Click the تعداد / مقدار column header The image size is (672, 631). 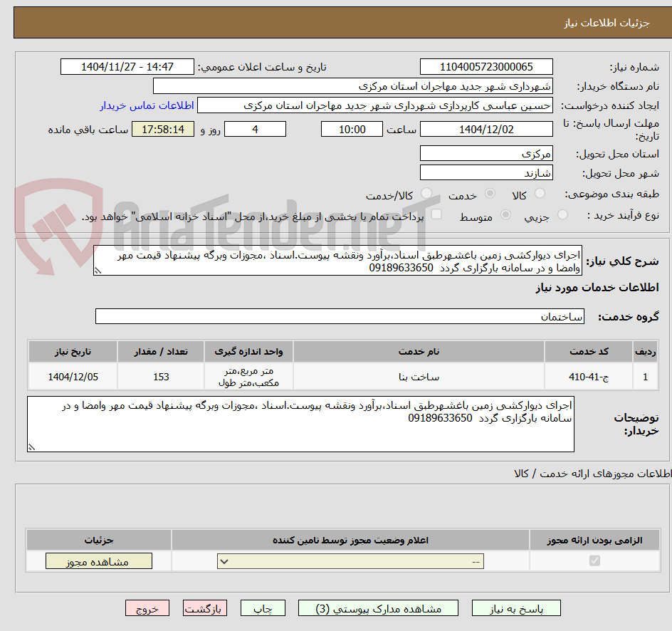coord(161,352)
